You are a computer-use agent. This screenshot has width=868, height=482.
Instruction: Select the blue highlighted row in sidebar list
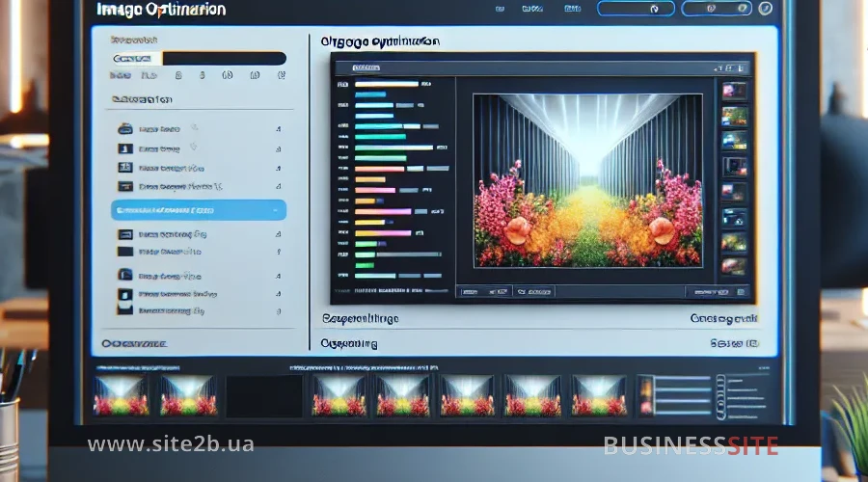[x=199, y=210]
